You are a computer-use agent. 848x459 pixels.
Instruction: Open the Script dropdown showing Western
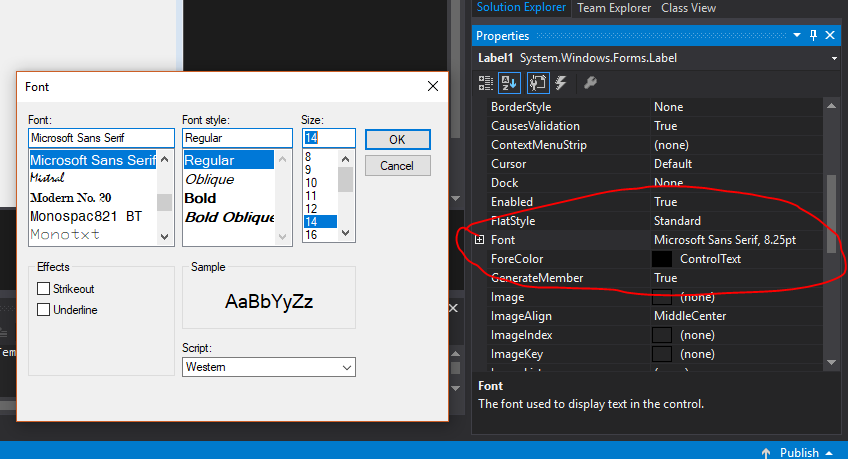(269, 367)
